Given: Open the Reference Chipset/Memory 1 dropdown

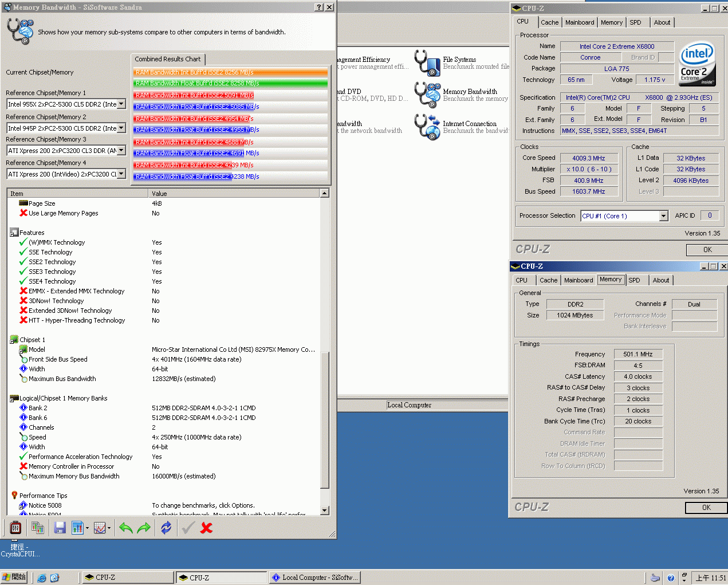Looking at the screenshot, I should tap(121, 104).
